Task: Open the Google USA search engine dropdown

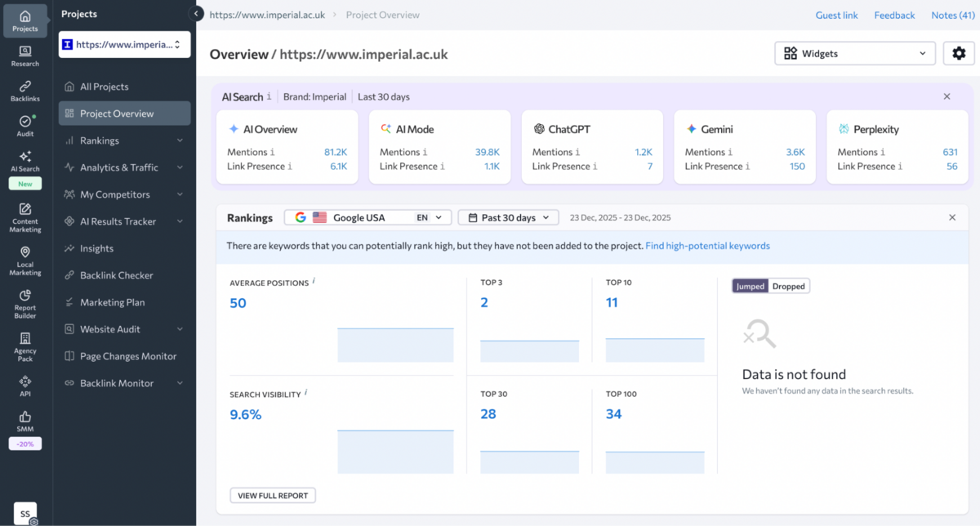Action: (367, 217)
